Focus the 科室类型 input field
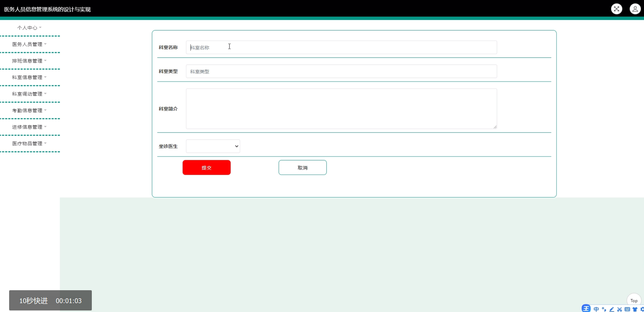This screenshot has height=312, width=644. 341,71
